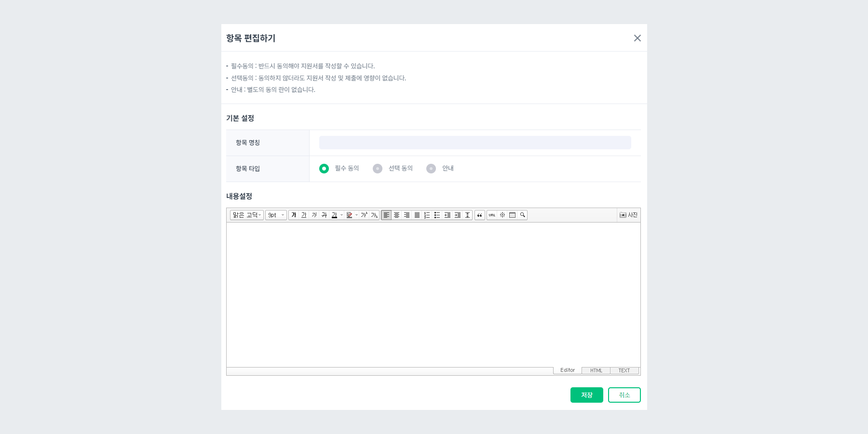Open the 9pt font size dropdown
The height and width of the screenshot is (434, 868).
pyautogui.click(x=276, y=215)
